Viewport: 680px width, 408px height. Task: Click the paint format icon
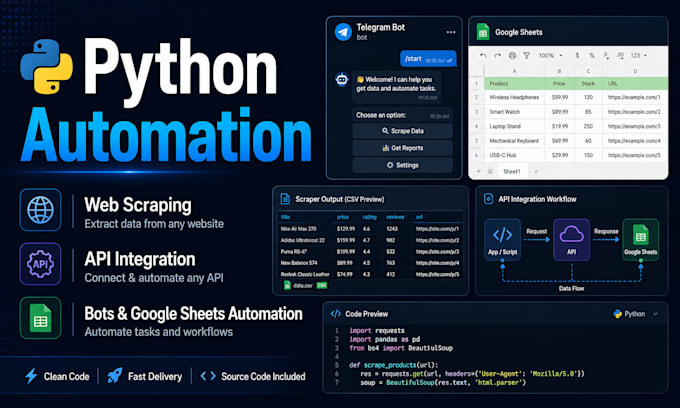click(526, 55)
